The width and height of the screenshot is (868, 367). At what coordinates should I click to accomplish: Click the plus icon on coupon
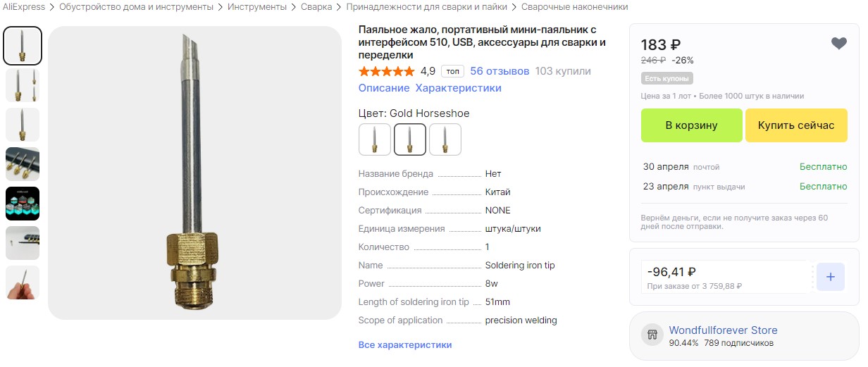coord(830,277)
